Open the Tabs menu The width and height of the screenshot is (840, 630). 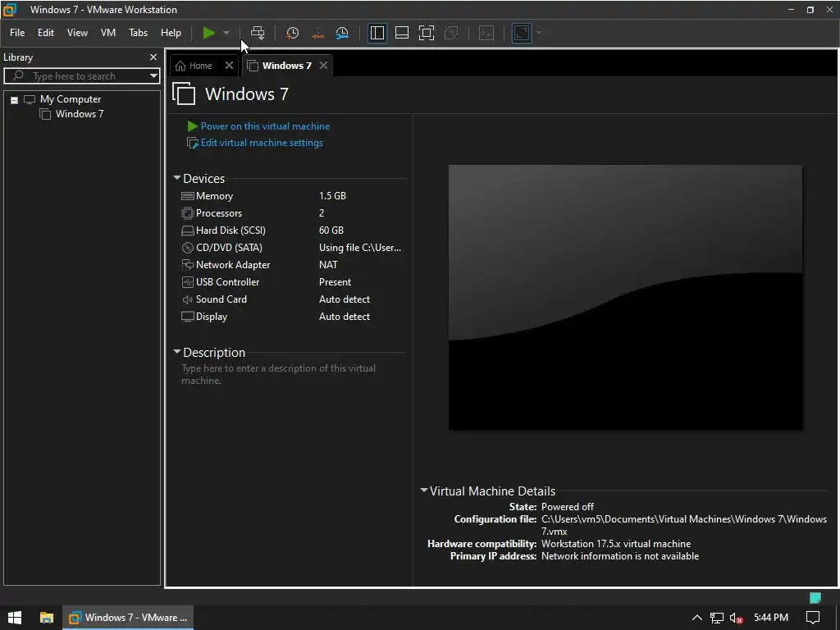tap(138, 33)
